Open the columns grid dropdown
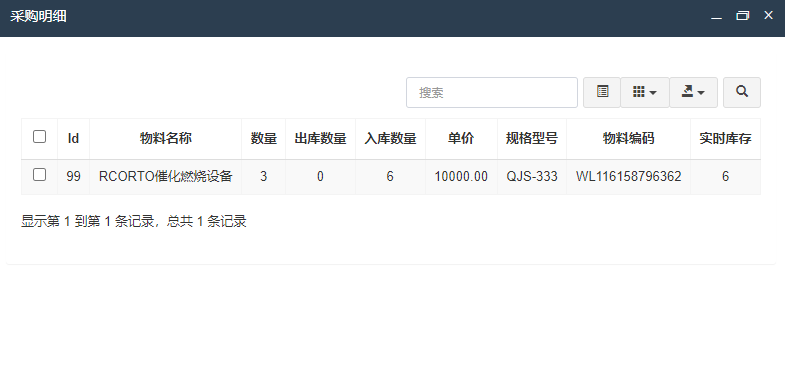The width and height of the screenshot is (785, 377). point(644,92)
